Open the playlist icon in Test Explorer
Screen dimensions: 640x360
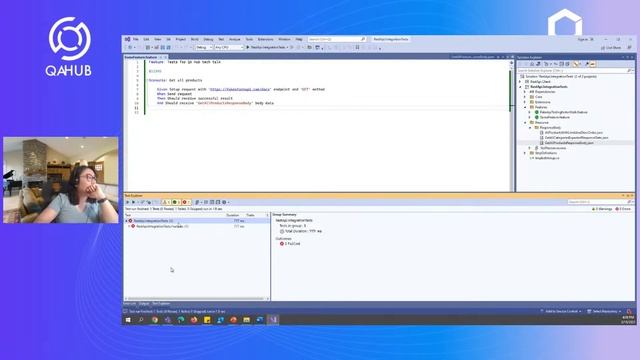(198, 202)
